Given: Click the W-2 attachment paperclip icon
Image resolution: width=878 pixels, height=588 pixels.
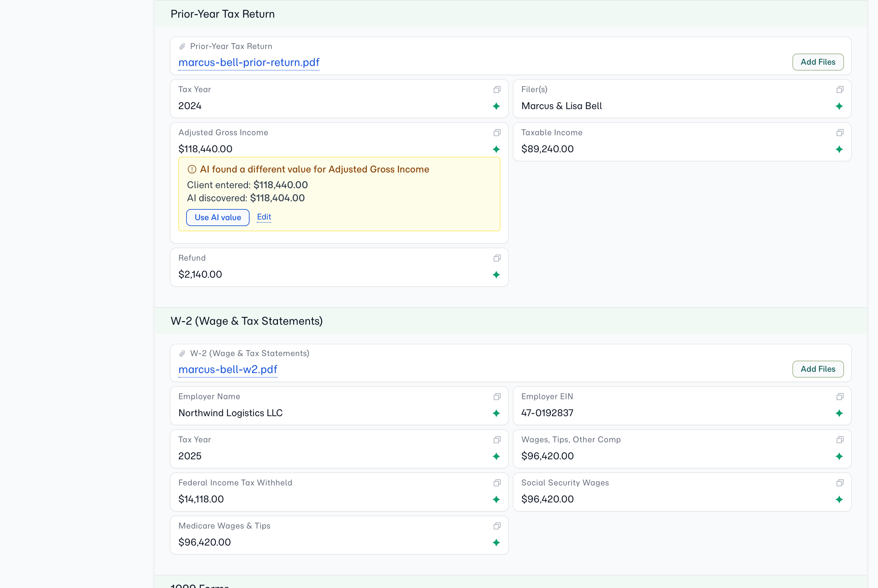Looking at the screenshot, I should point(182,354).
